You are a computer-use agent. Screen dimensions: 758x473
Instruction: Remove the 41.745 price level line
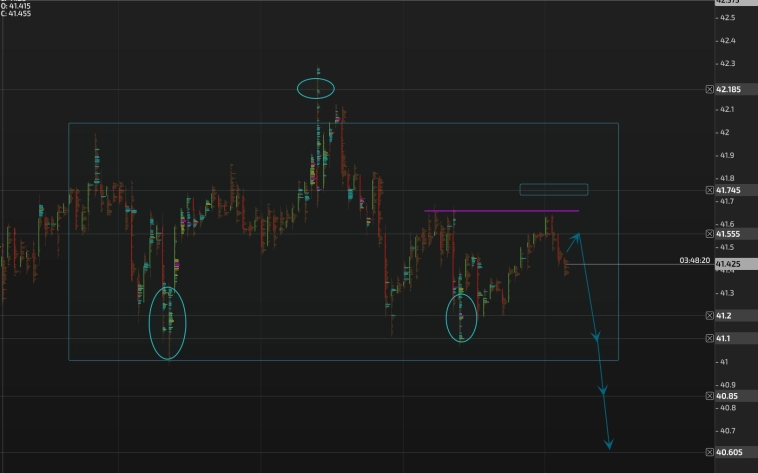point(709,190)
